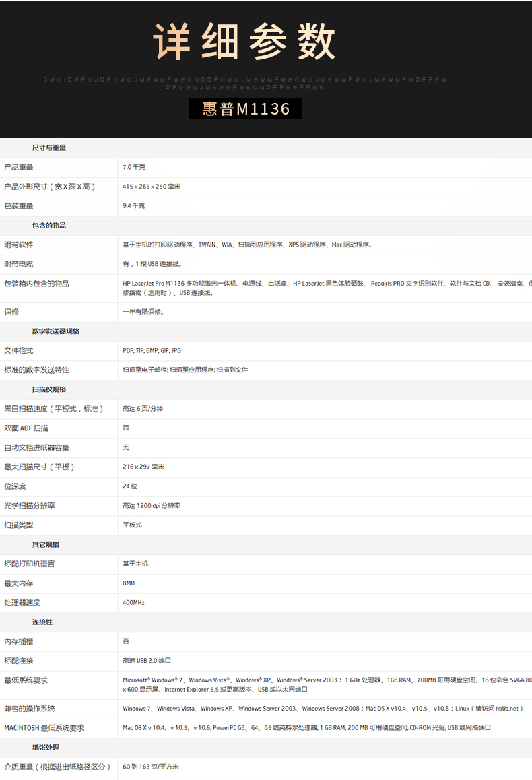Click the '包装重量' row label
Viewport: 532px width, 780px height.
(19, 206)
